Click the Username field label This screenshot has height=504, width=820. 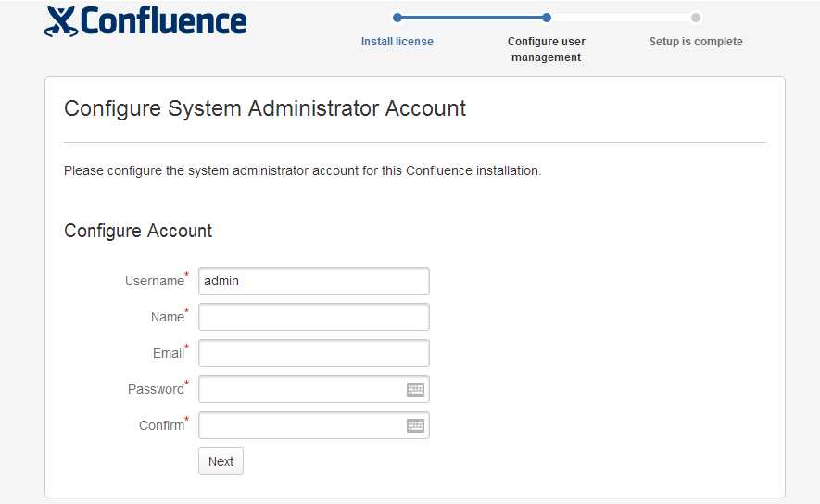pyautogui.click(x=154, y=281)
